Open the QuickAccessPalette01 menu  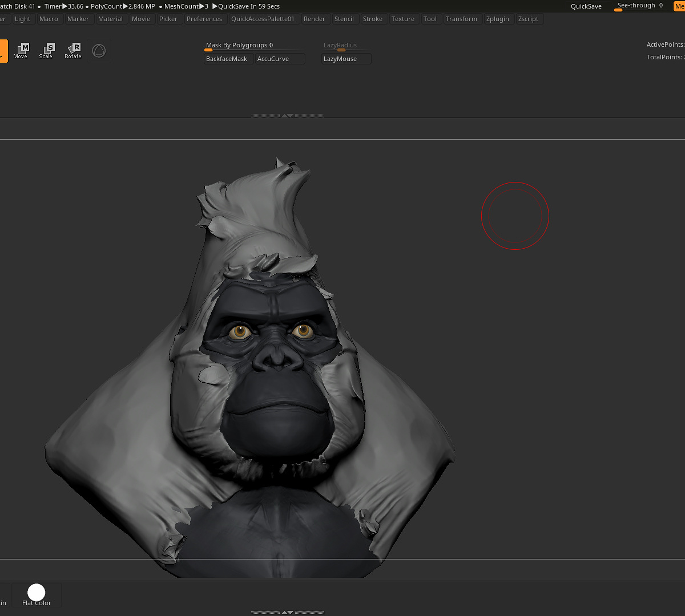coord(263,19)
